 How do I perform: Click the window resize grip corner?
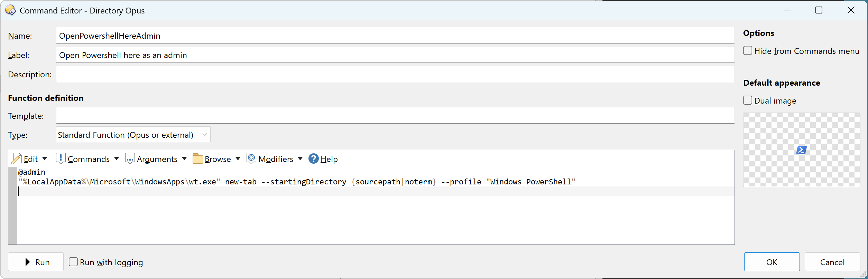tap(863, 275)
